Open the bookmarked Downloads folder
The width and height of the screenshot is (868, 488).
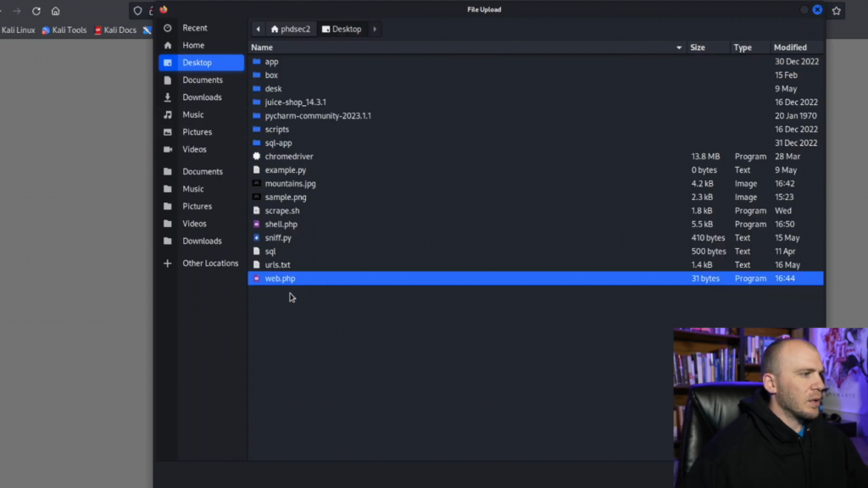click(x=201, y=241)
